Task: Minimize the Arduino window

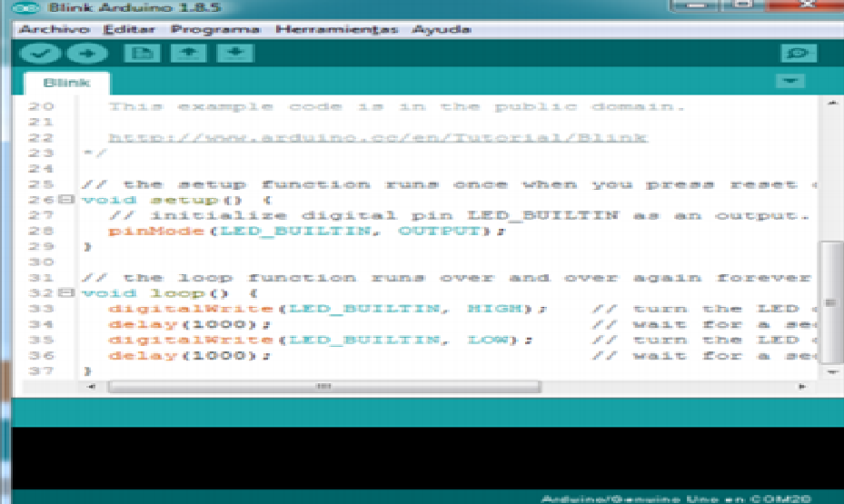Action: coord(695,5)
